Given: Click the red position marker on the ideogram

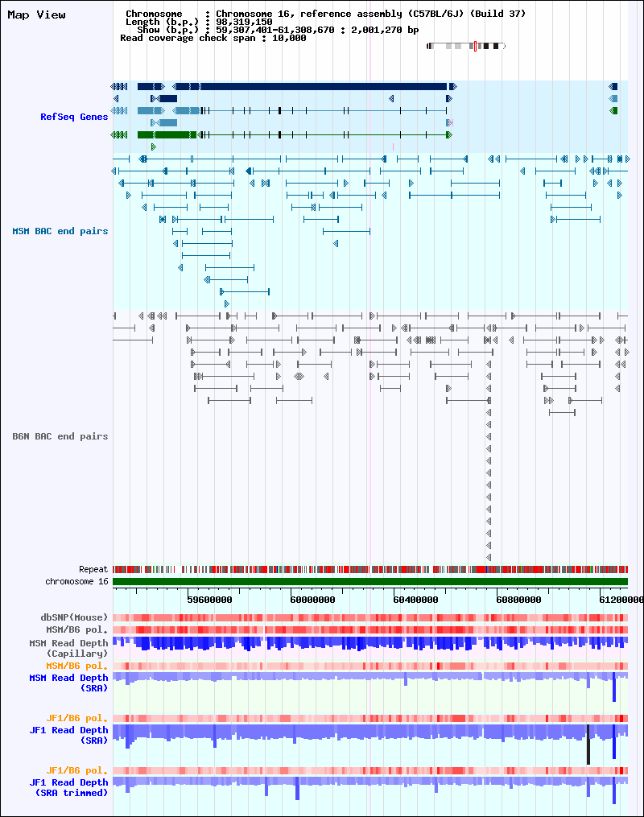Looking at the screenshot, I should pos(475,46).
